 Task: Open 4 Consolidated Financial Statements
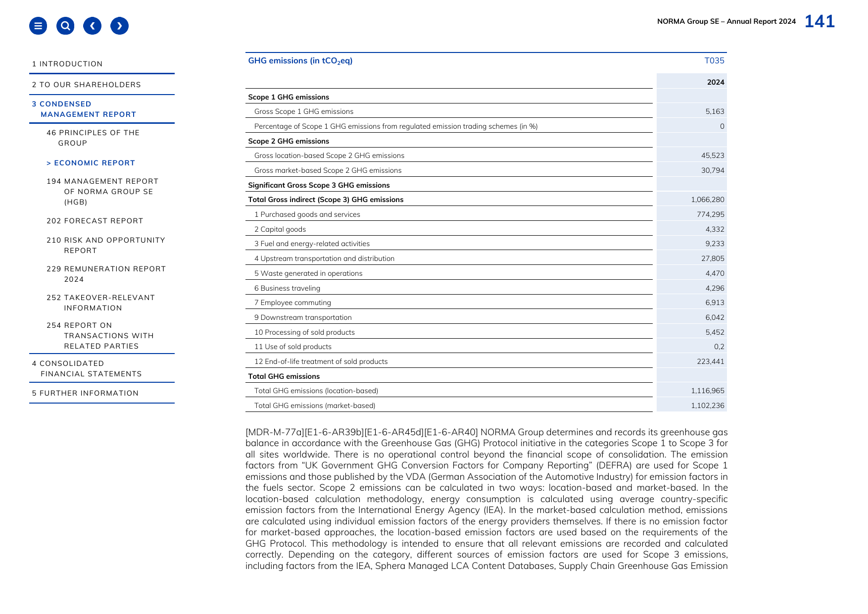point(87,368)
